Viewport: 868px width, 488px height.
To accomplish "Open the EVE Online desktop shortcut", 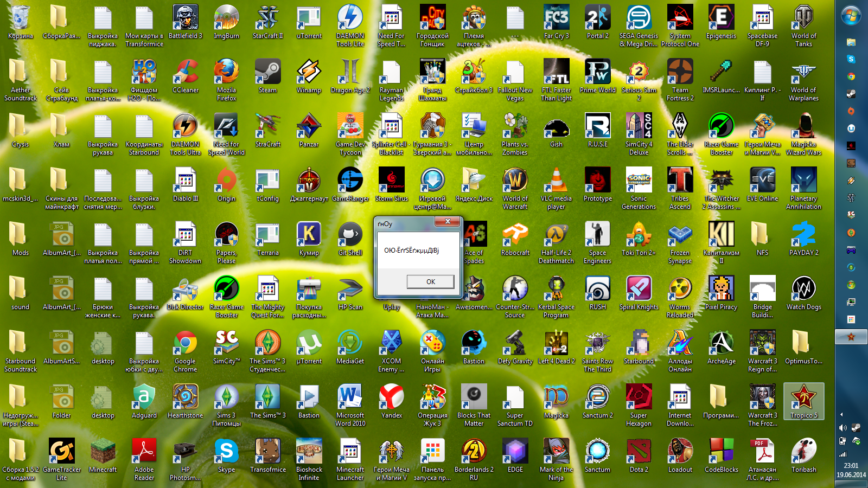I will (x=763, y=185).
